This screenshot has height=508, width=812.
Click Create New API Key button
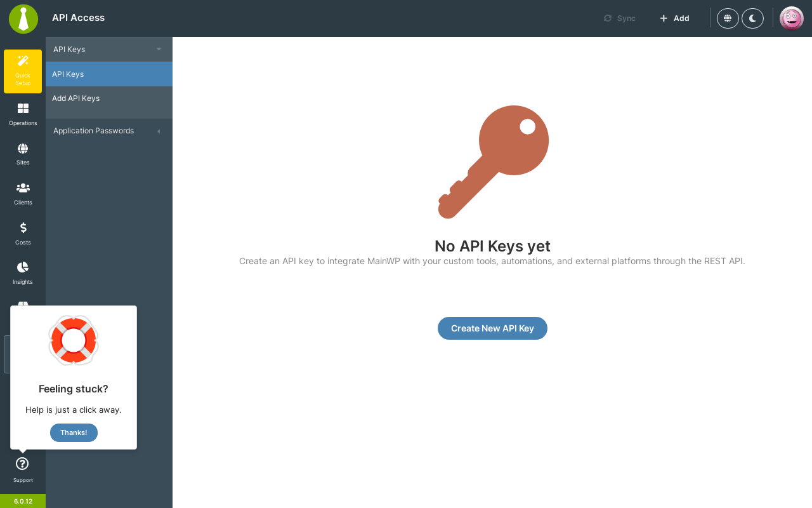pyautogui.click(x=492, y=328)
